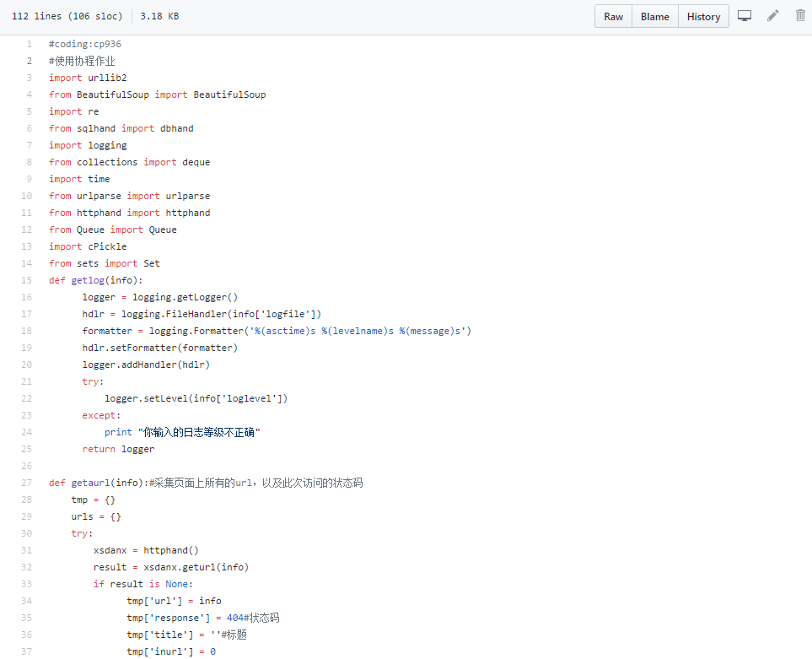The image size is (812, 659).
Task: Click line number 37
Action: pos(27,651)
